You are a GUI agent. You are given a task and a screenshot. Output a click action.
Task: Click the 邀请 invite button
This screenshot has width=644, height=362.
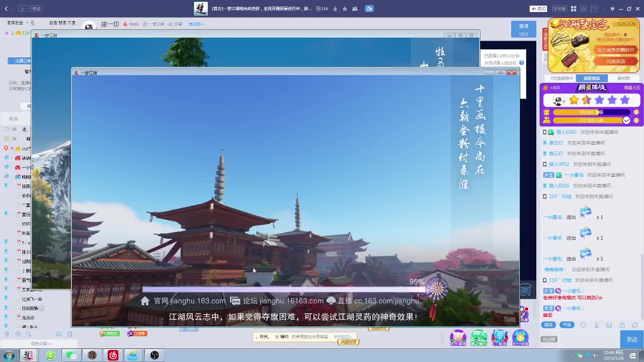pyautogui.click(x=524, y=29)
